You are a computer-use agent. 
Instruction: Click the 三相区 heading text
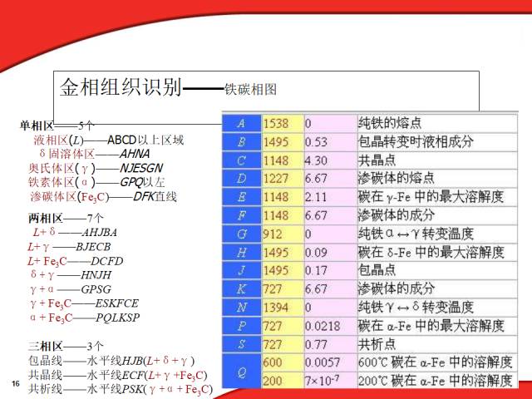(x=46, y=347)
